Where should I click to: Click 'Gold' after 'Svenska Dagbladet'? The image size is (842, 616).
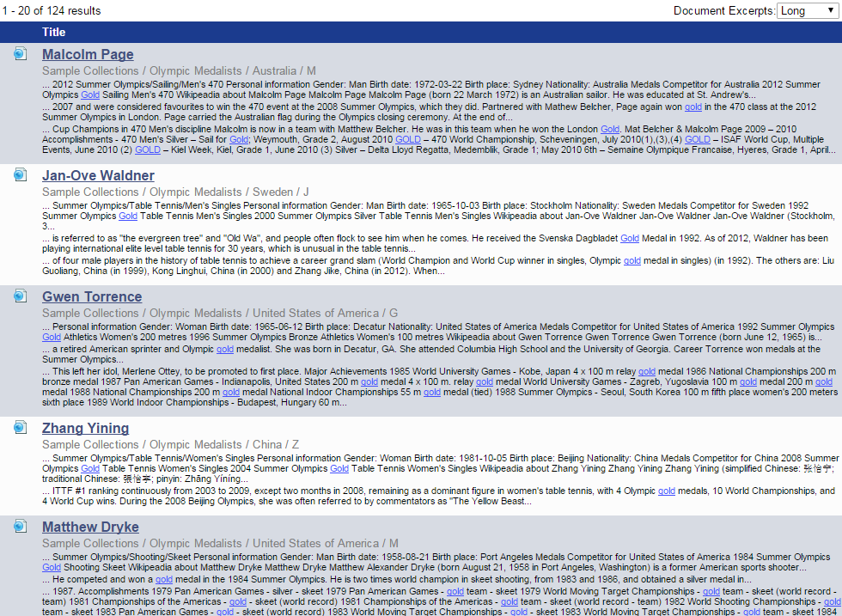point(629,238)
